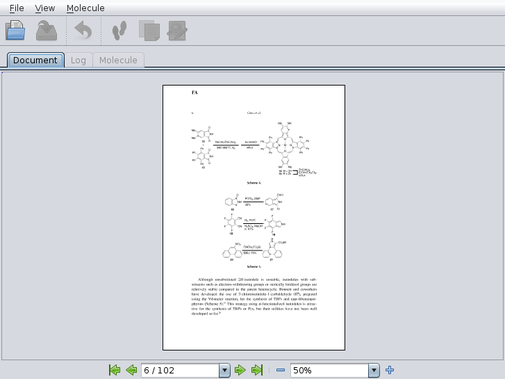Click the grayed-out save tray icon
The height and width of the screenshot is (379, 505).
[x=46, y=30]
